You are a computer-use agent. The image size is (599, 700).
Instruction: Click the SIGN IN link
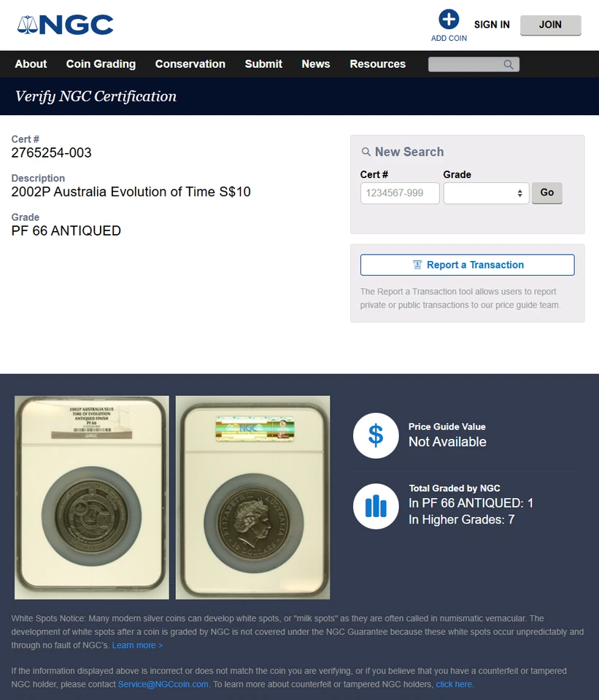(x=492, y=25)
